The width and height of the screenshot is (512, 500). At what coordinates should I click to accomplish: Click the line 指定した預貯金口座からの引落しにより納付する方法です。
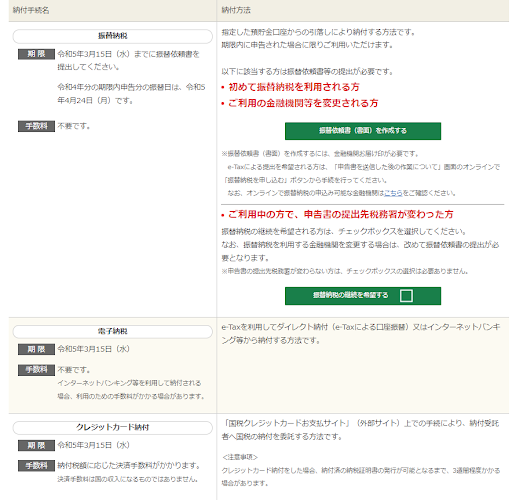318,32
